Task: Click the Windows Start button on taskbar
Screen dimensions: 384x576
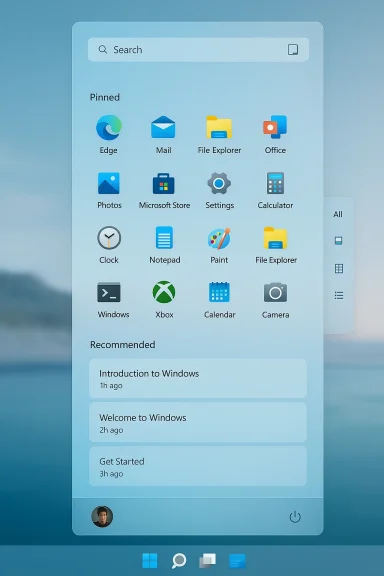Action: pyautogui.click(x=150, y=561)
